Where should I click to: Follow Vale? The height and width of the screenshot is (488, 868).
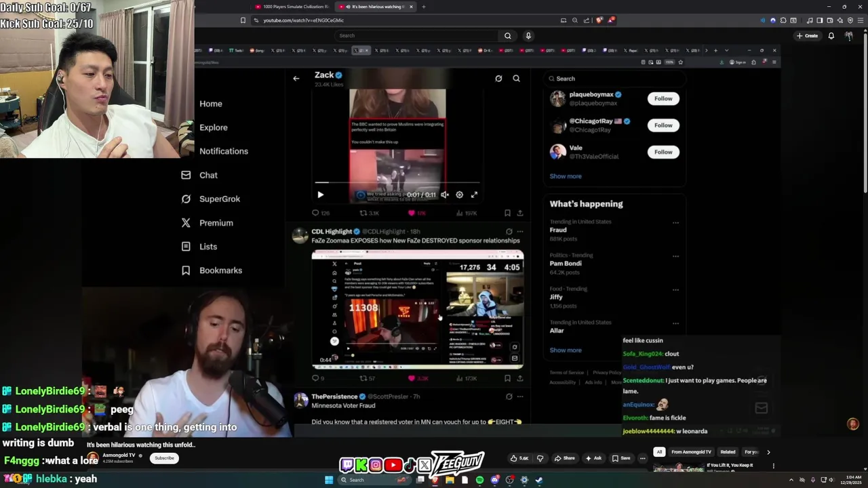click(x=663, y=152)
